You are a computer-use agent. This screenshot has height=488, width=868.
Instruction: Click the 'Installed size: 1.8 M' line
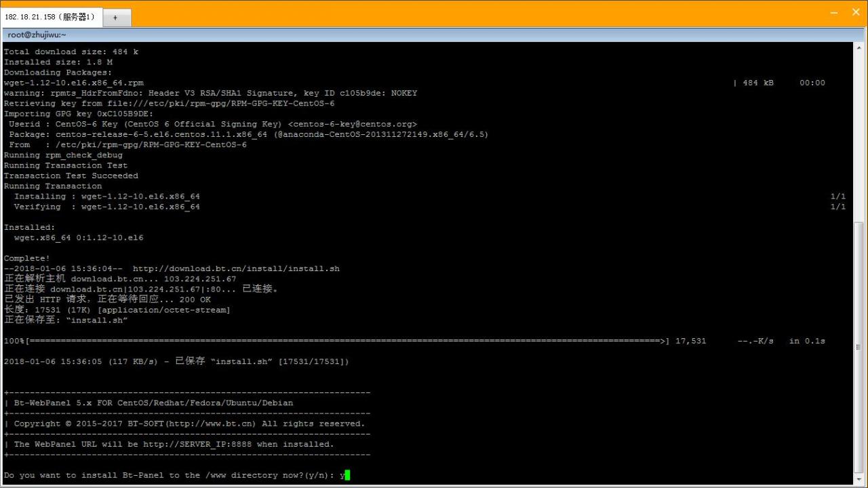click(58, 62)
